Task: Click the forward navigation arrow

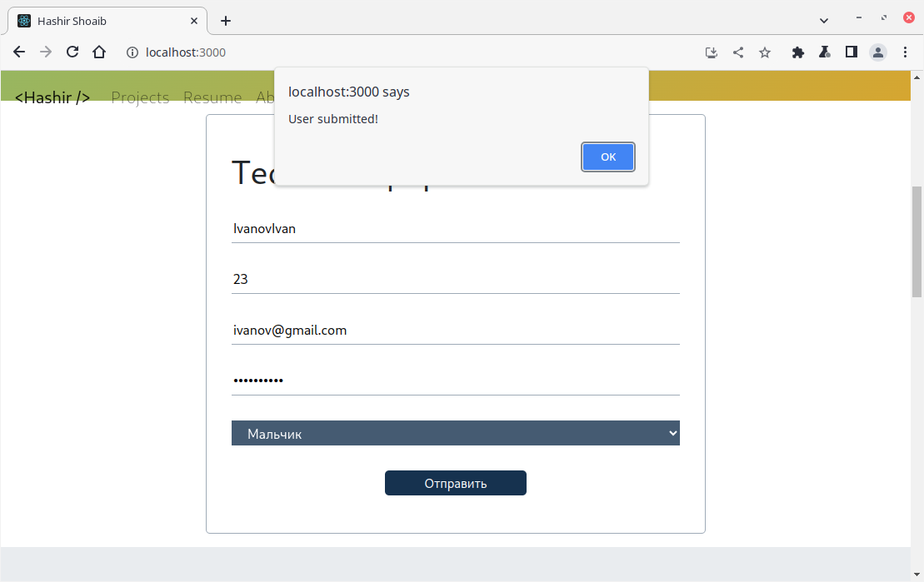Action: [x=45, y=52]
